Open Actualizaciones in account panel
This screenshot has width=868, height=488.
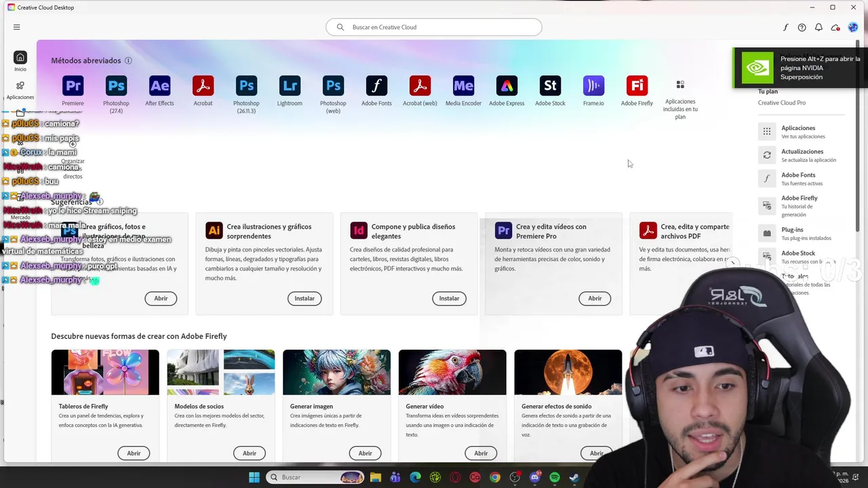(x=800, y=155)
